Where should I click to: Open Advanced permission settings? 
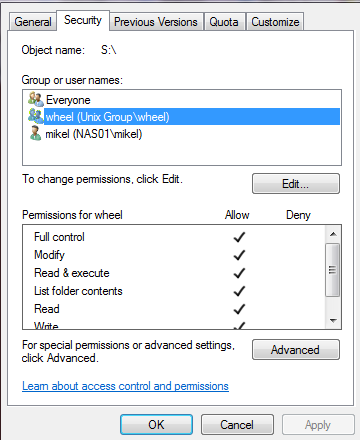(296, 350)
